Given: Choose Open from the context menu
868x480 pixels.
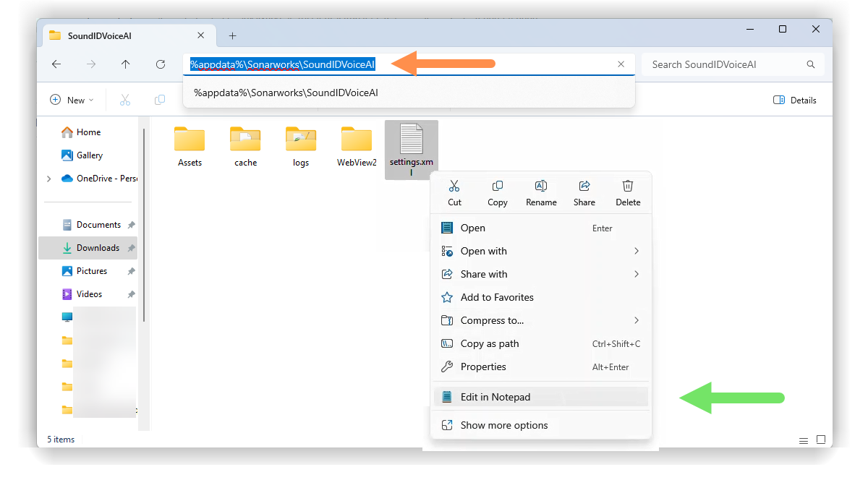Looking at the screenshot, I should pos(540,228).
